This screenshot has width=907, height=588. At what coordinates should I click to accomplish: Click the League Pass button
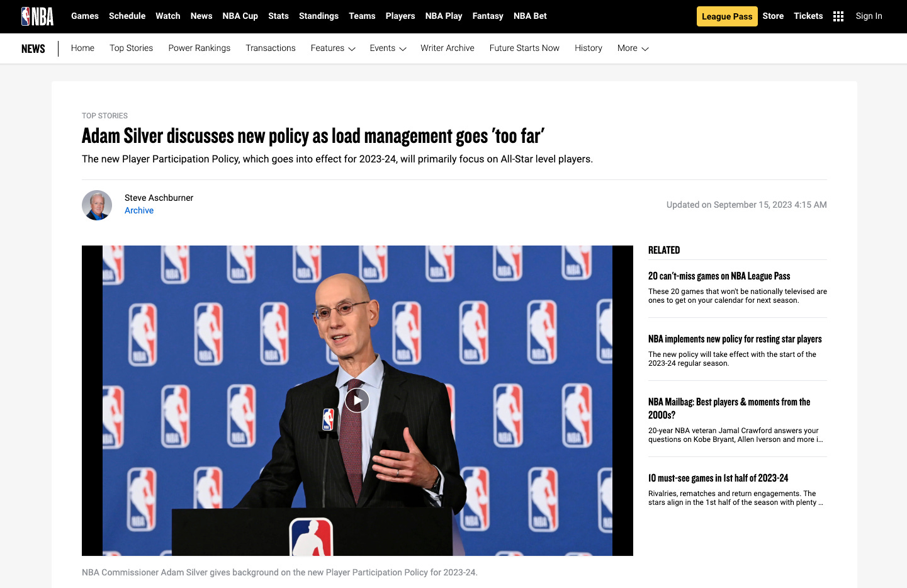(727, 16)
